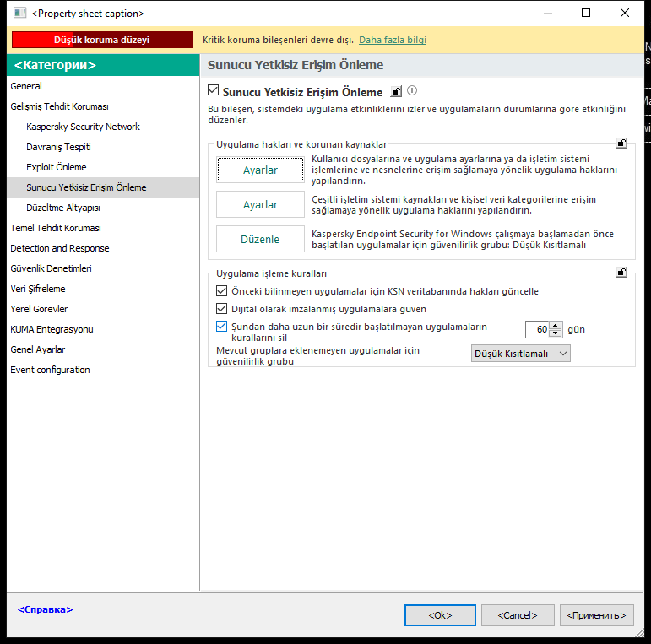Uncheck KSN veritabanında hakları güncelle option

pos(222,291)
